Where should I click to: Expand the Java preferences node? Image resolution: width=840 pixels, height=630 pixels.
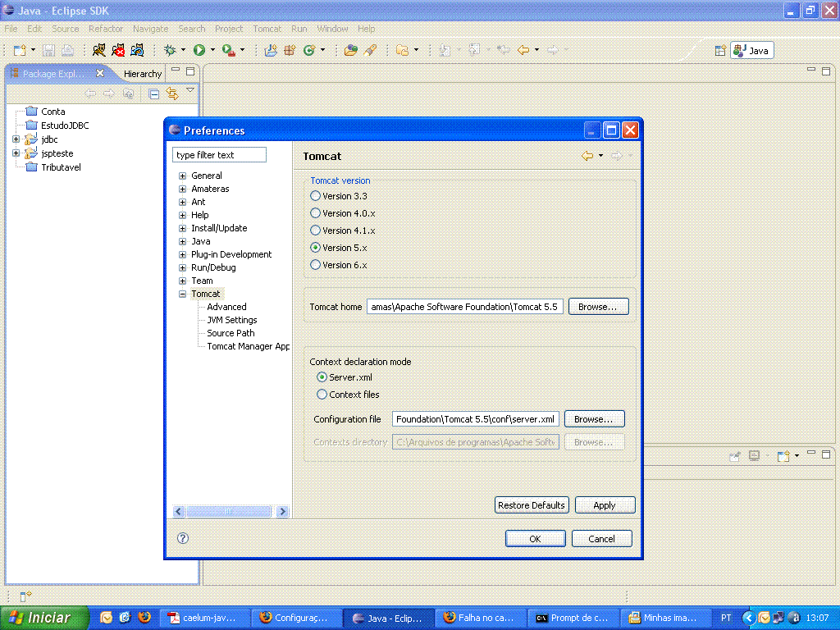(183, 242)
